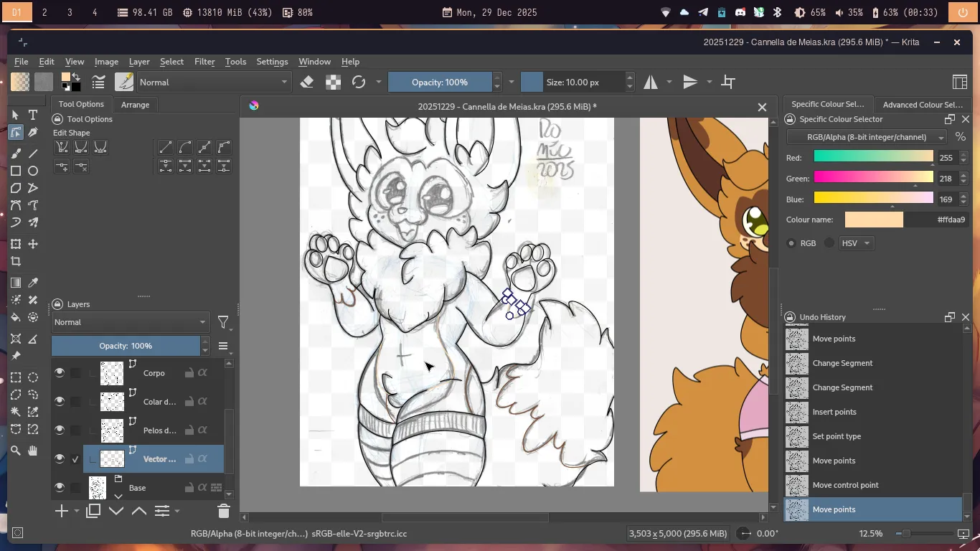The height and width of the screenshot is (551, 980).
Task: Expand the RGB/Alpha colour model dropdown
Action: click(x=867, y=137)
